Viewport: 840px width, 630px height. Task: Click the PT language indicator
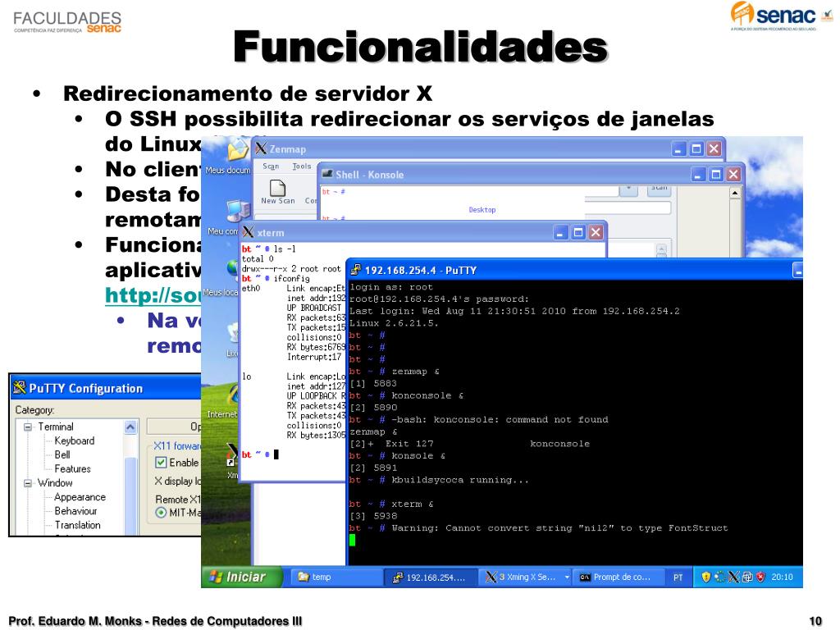[x=678, y=577]
